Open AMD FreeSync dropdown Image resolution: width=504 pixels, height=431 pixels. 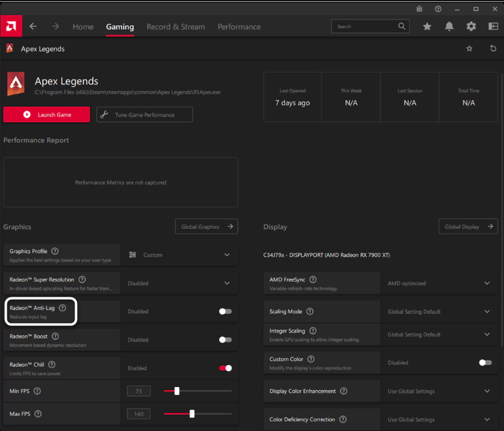(439, 283)
